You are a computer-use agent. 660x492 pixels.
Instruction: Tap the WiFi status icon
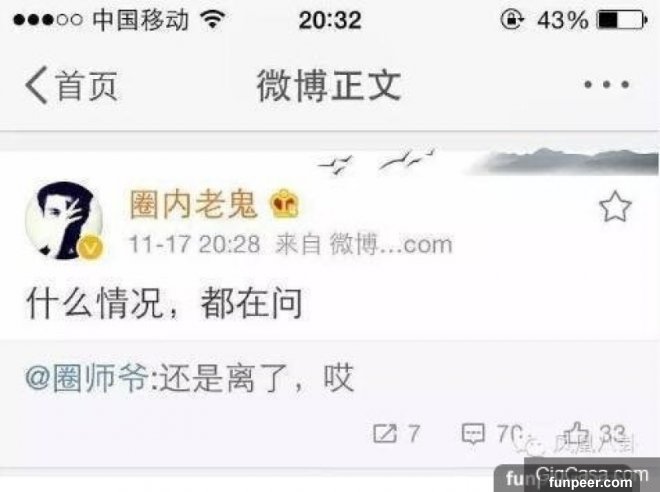(x=213, y=19)
